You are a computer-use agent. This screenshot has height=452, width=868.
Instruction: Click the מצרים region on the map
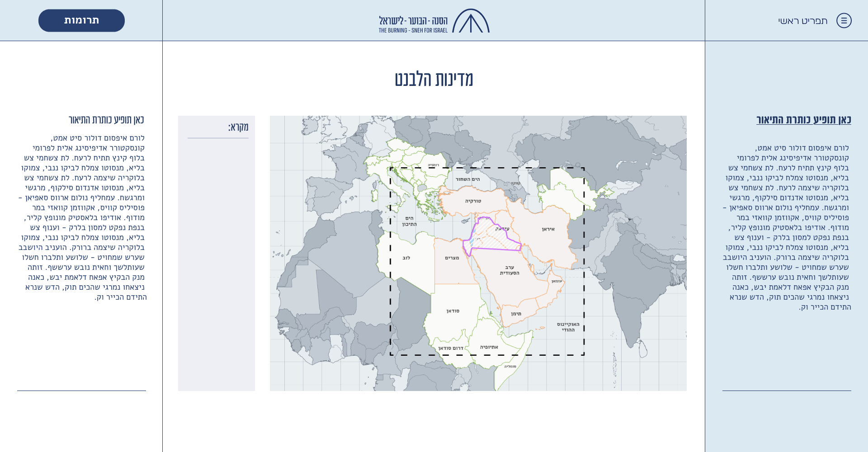(452, 258)
